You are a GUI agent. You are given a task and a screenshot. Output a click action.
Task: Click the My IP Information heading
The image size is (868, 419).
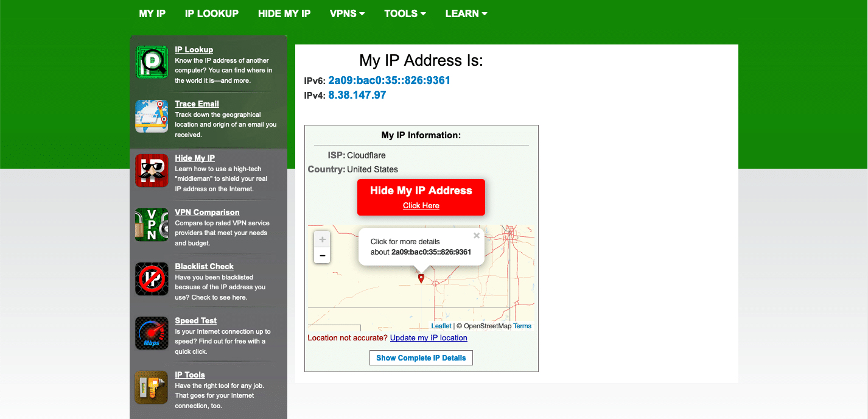[x=421, y=135]
